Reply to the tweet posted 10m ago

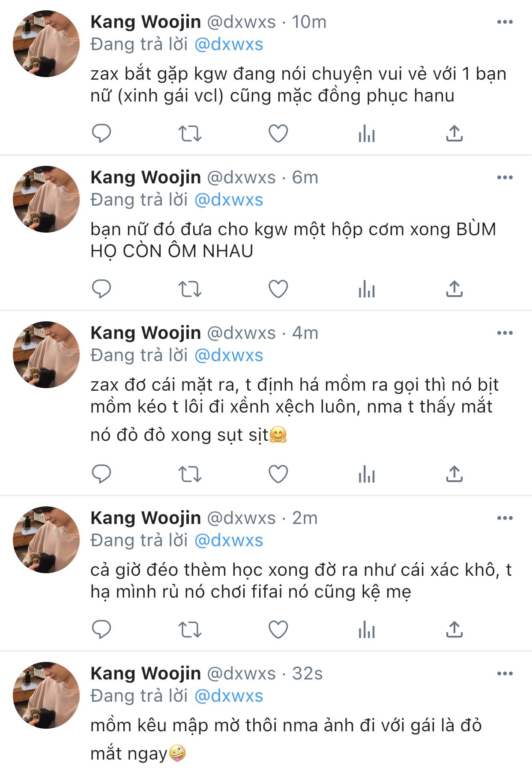click(102, 134)
